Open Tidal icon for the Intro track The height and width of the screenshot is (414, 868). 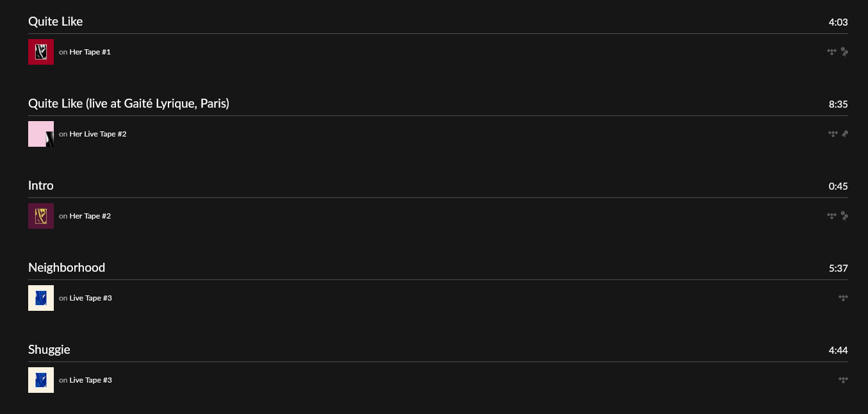coord(831,216)
